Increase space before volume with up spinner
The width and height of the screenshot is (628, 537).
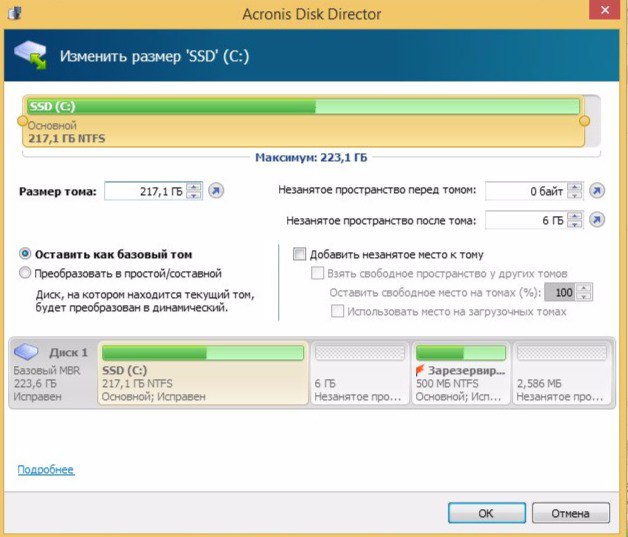click(575, 187)
